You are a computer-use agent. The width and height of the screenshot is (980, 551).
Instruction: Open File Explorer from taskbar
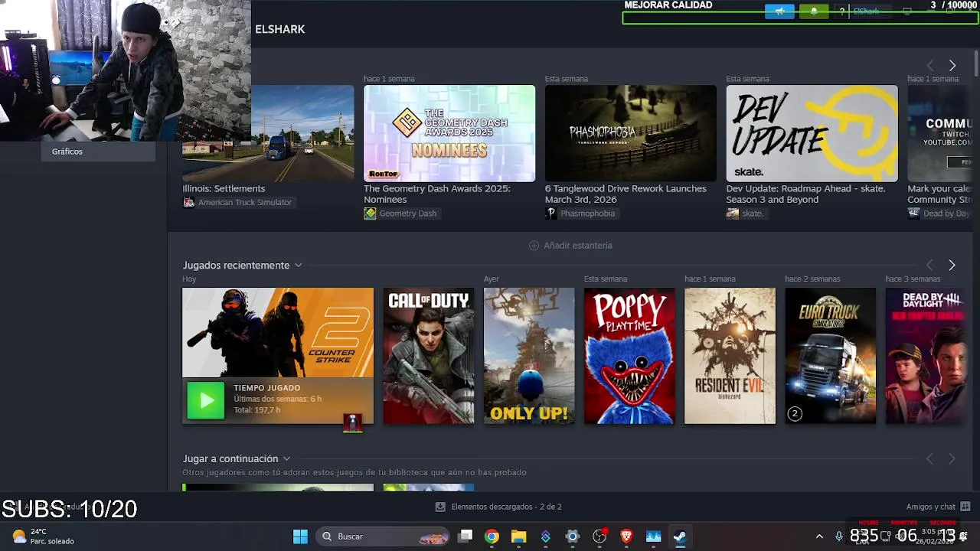pyautogui.click(x=518, y=536)
